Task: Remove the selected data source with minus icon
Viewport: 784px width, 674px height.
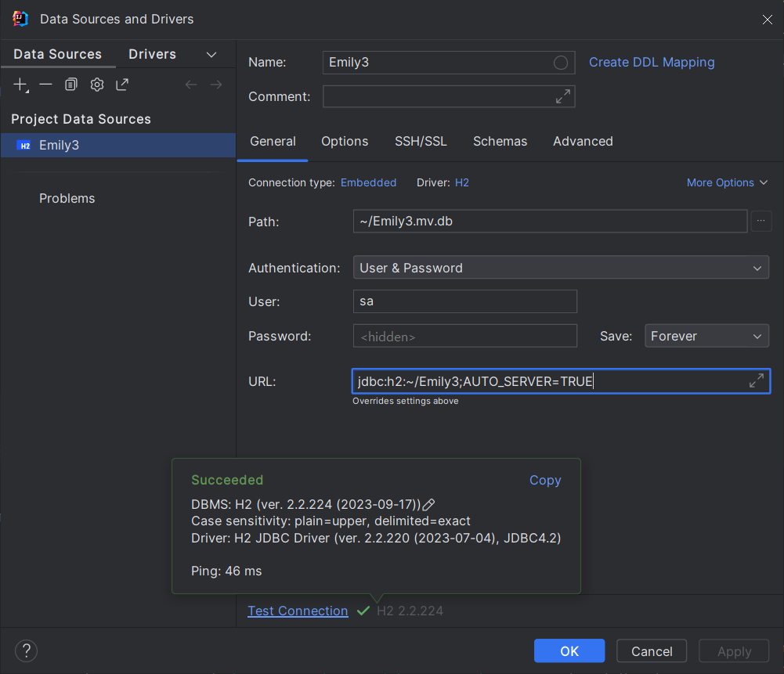Action: (45, 85)
